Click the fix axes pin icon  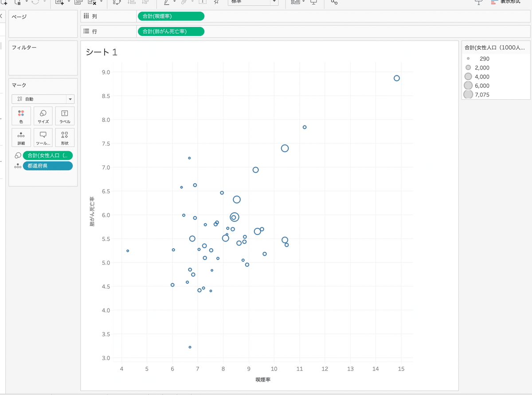[216, 2]
